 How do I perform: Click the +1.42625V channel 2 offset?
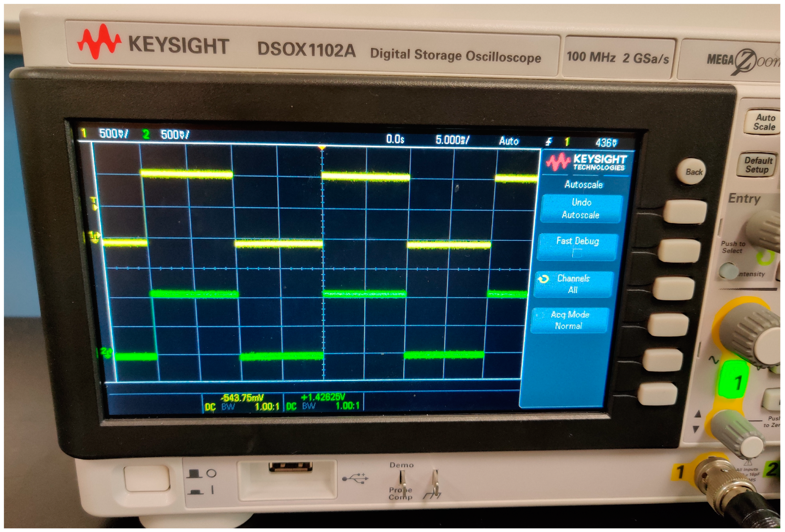(323, 397)
